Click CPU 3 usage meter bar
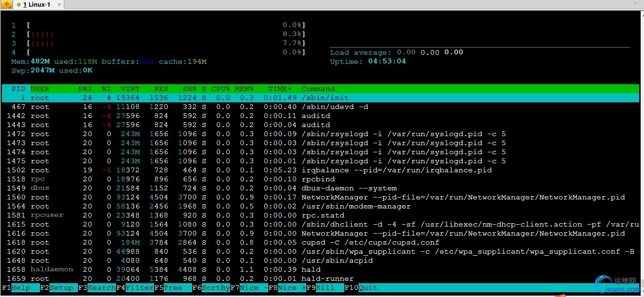The image size is (644, 297). (x=158, y=43)
